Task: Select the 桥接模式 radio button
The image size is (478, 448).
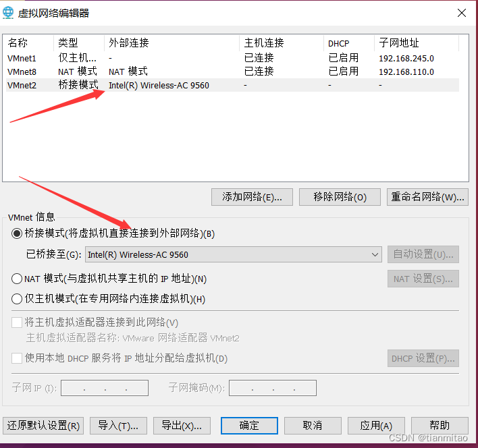Action: pyautogui.click(x=17, y=233)
